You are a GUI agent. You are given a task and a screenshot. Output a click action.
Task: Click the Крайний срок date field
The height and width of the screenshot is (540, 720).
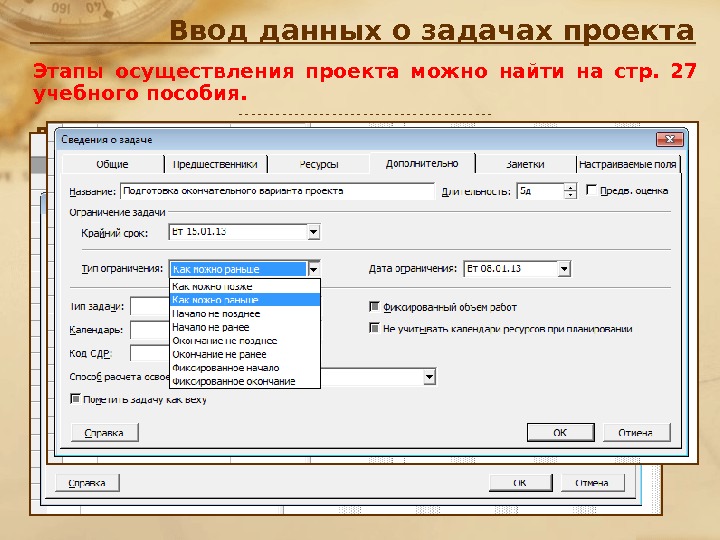click(238, 232)
